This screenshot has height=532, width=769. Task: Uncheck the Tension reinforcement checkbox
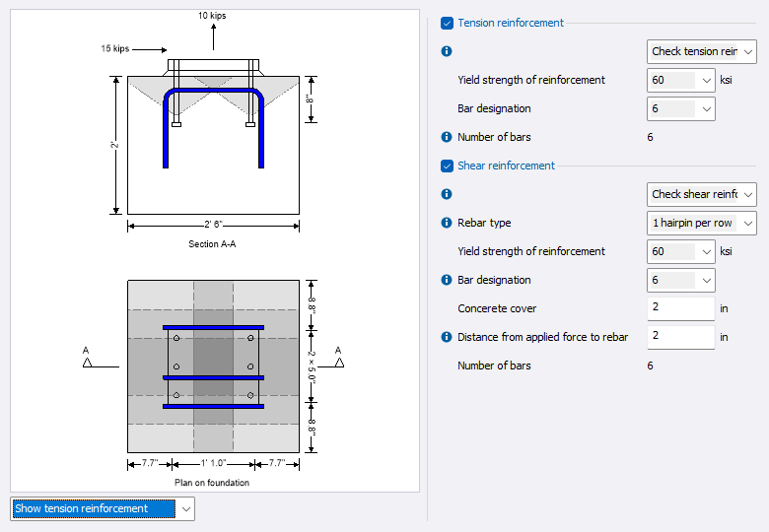(448, 23)
